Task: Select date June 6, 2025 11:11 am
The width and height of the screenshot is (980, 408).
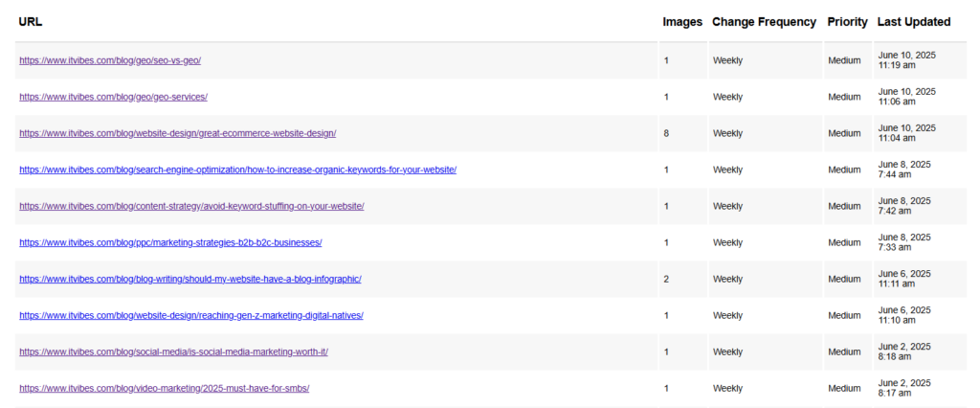Action: tap(903, 278)
